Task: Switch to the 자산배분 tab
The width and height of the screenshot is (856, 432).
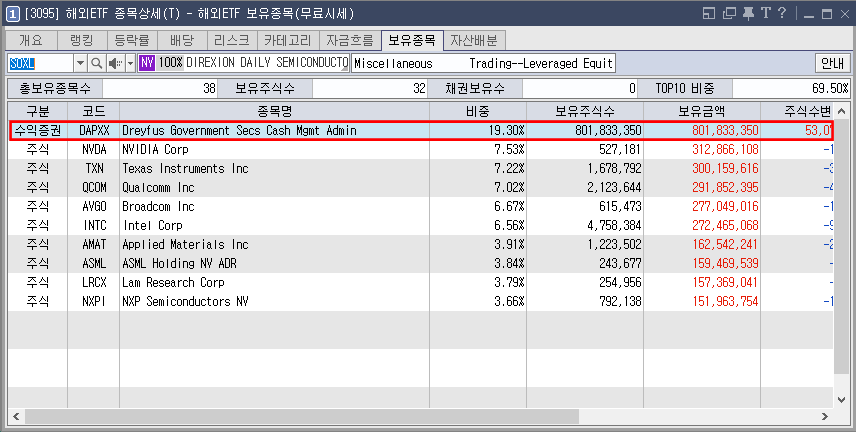Action: pos(474,40)
